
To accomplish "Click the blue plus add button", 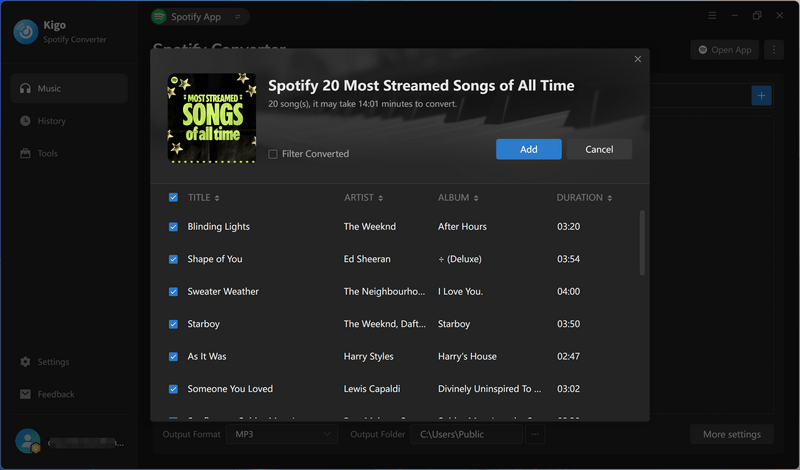I will 761,95.
